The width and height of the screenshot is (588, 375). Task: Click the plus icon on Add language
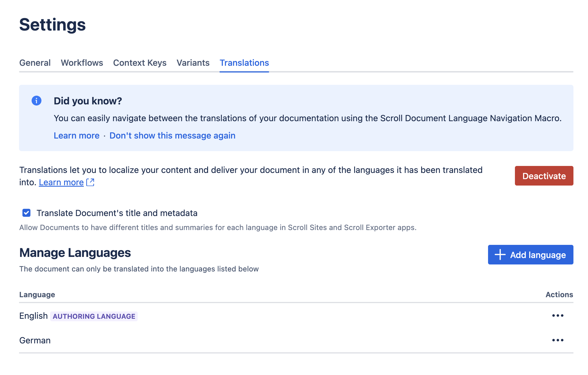(x=500, y=255)
